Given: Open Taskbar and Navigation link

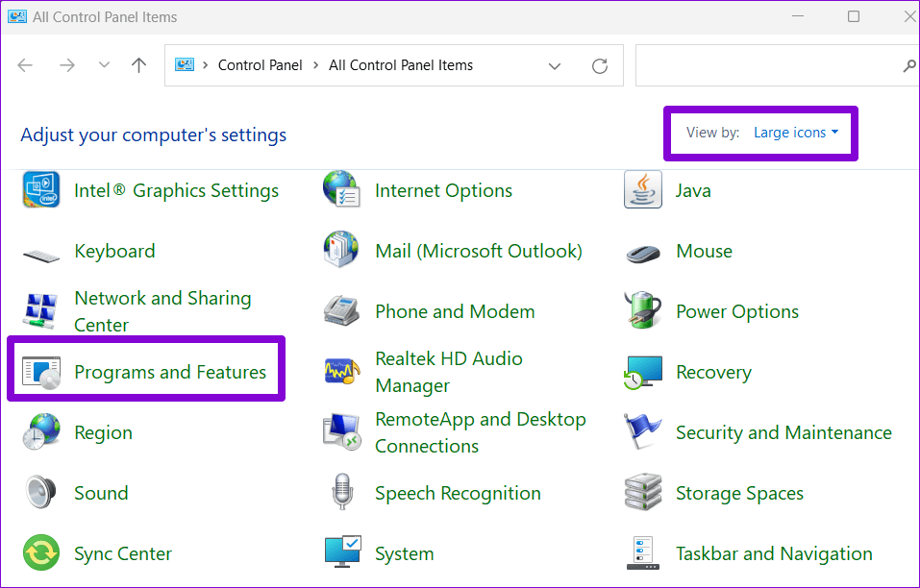Looking at the screenshot, I should [x=774, y=553].
